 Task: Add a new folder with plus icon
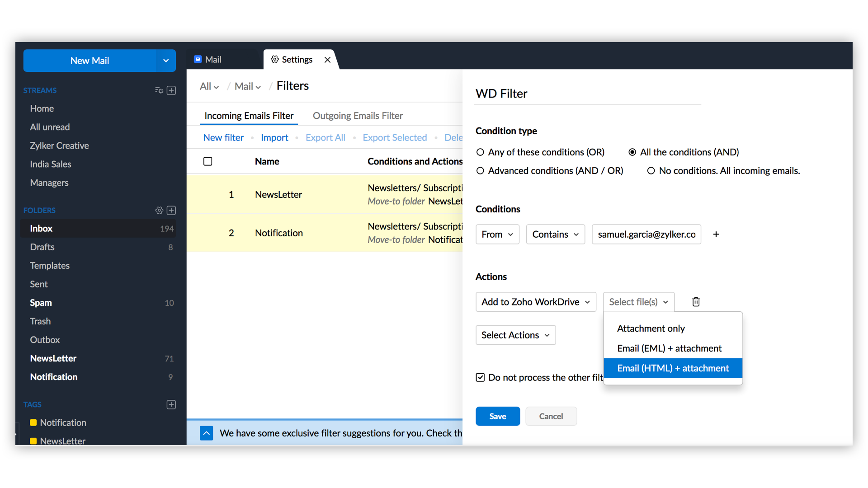coord(171,210)
